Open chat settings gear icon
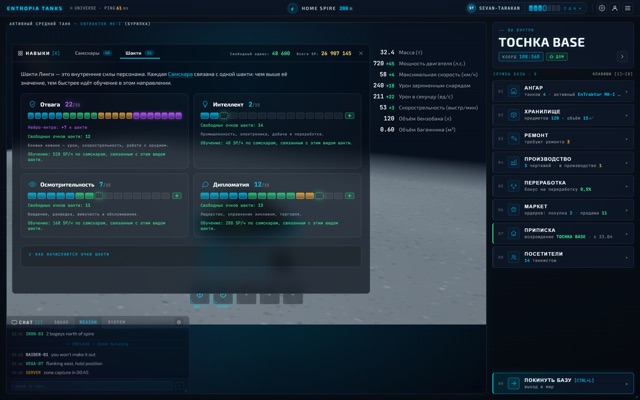 pyautogui.click(x=179, y=322)
